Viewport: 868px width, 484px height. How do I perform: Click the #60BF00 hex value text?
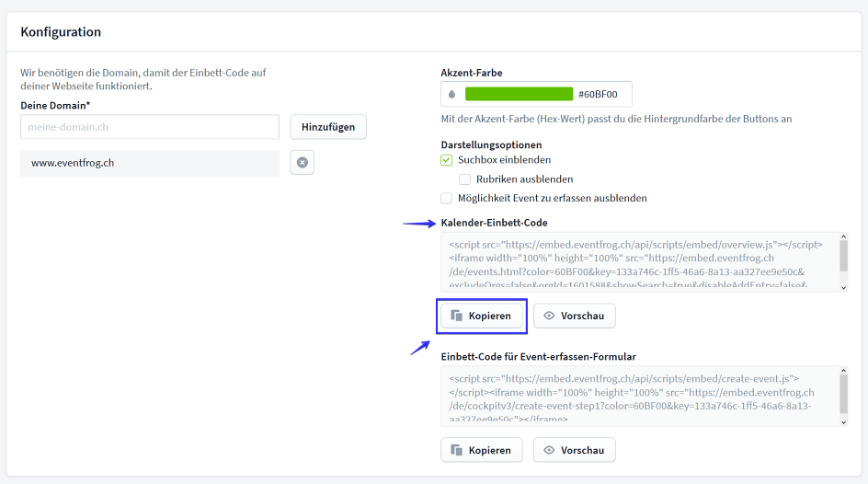point(598,94)
